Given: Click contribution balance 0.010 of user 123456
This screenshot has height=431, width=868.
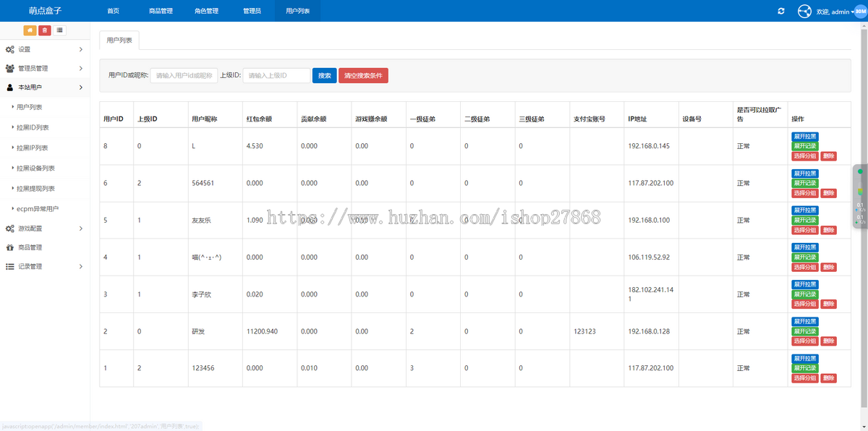Looking at the screenshot, I should pos(309,368).
